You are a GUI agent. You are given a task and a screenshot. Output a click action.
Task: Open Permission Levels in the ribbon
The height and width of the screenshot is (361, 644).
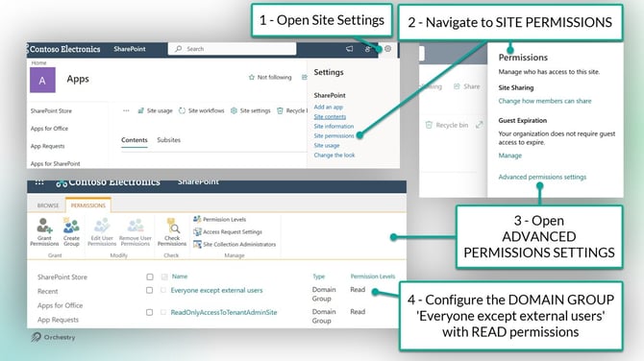coord(220,220)
